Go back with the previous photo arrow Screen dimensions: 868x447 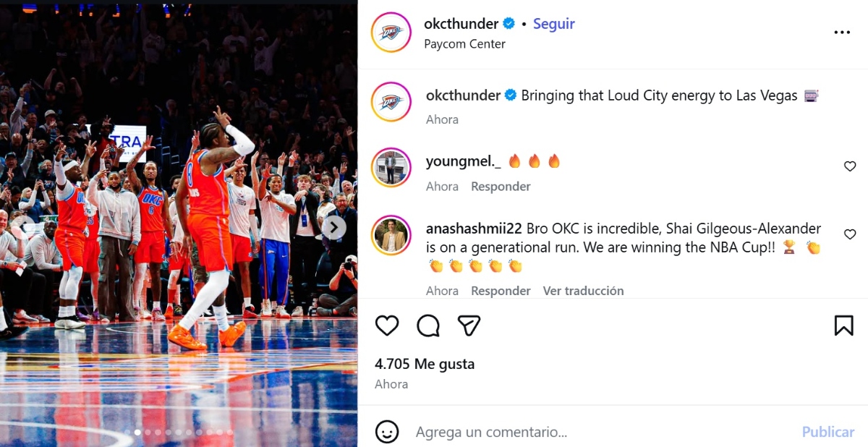[22, 228]
